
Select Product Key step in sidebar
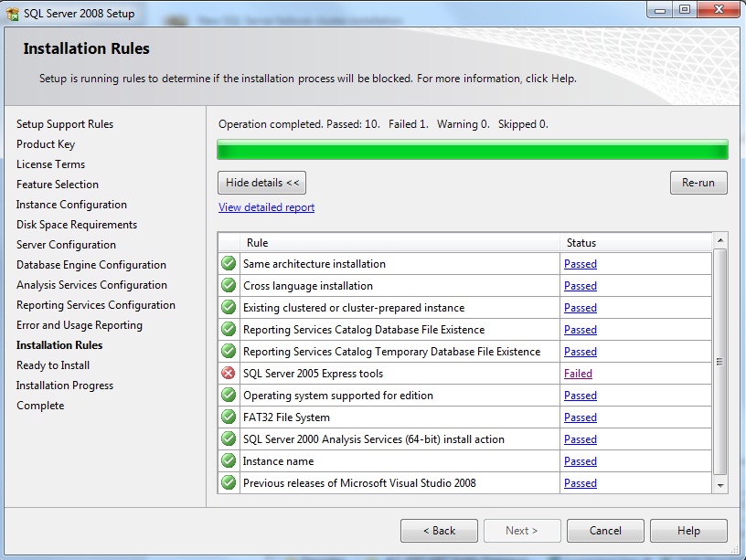tap(46, 144)
